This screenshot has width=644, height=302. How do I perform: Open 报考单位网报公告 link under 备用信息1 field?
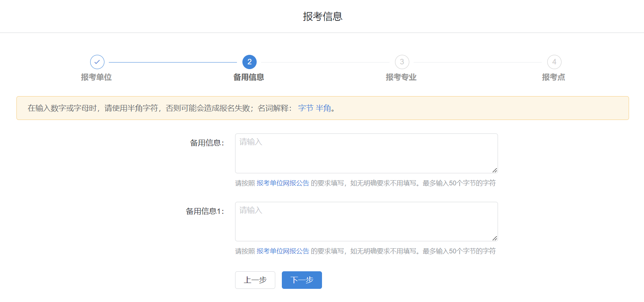coord(283,251)
